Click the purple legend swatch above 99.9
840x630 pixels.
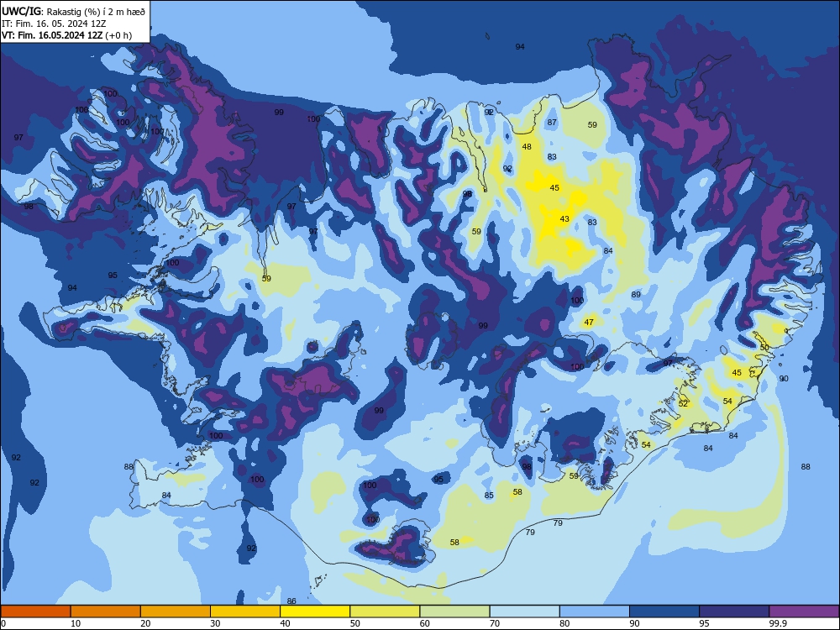point(804,612)
